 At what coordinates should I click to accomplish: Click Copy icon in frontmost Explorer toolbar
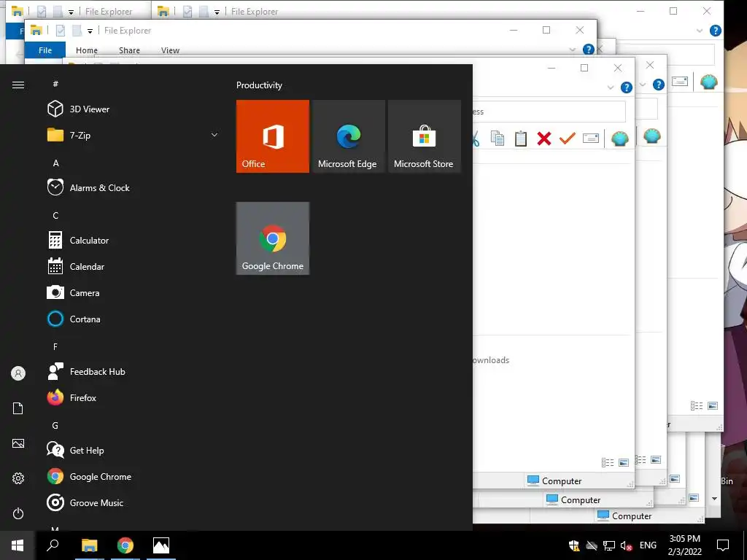click(x=498, y=138)
